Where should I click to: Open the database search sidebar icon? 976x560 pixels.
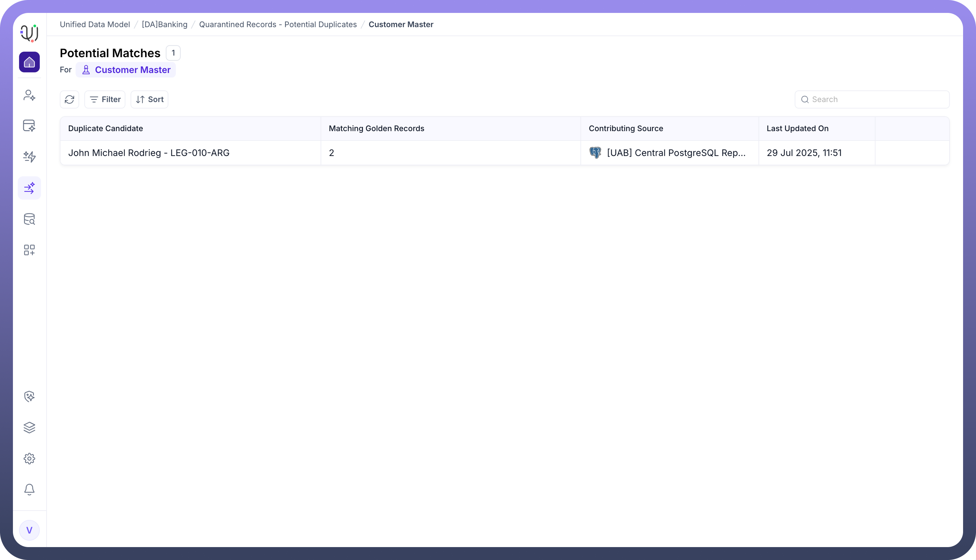[x=29, y=219]
